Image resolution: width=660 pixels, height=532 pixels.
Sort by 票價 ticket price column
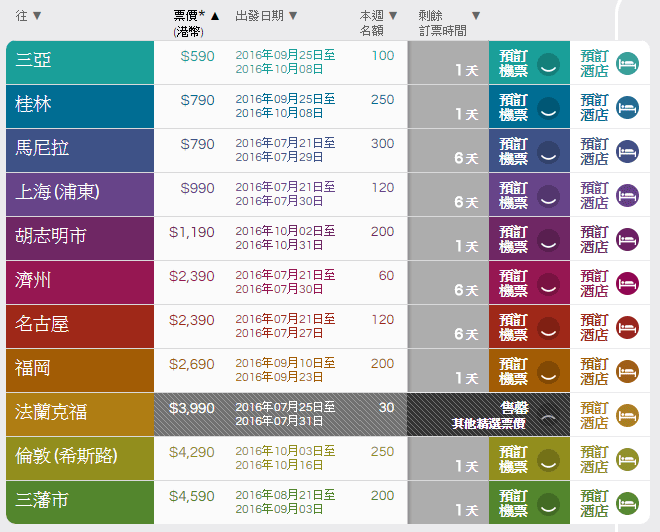click(x=195, y=16)
